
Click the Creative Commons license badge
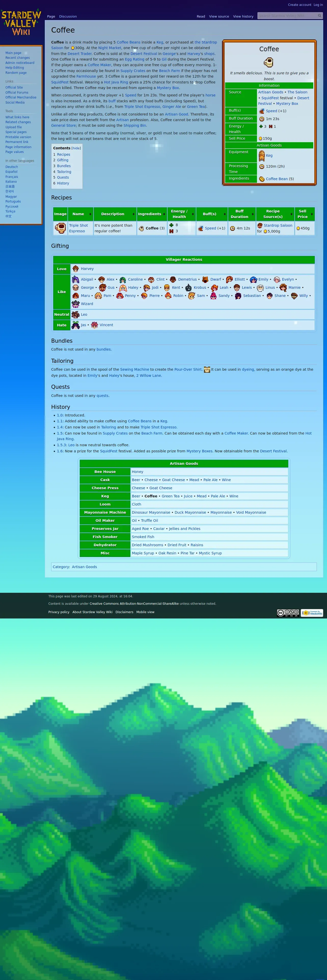pyautogui.click(x=288, y=613)
